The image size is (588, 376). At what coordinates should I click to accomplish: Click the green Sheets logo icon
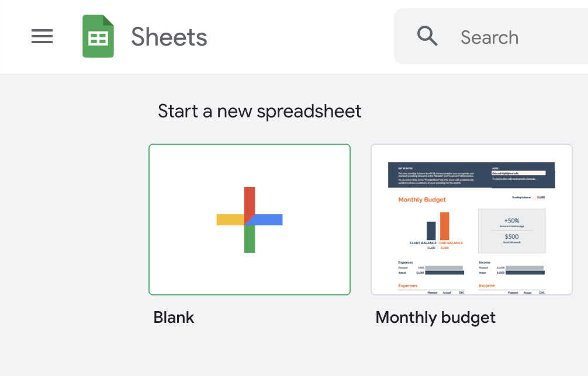coord(98,36)
